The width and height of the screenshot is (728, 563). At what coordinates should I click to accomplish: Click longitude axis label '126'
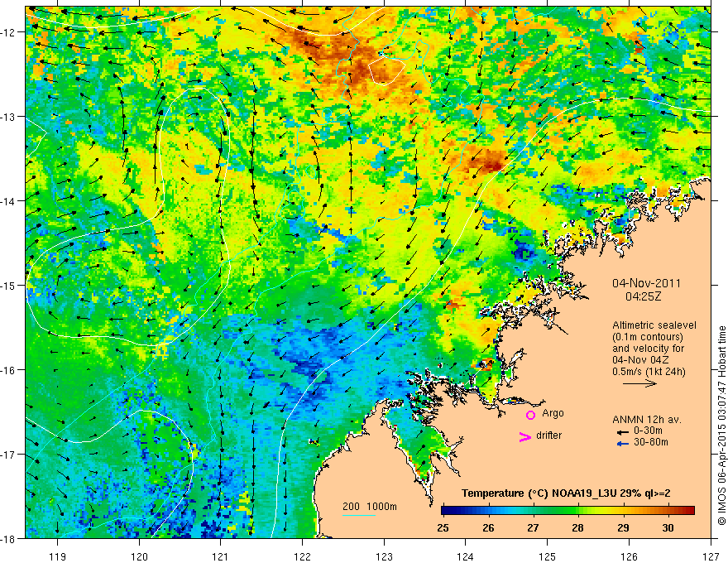[x=629, y=556]
